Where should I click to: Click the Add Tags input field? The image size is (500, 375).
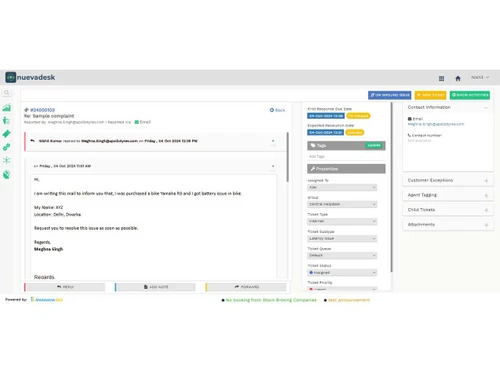tap(346, 156)
